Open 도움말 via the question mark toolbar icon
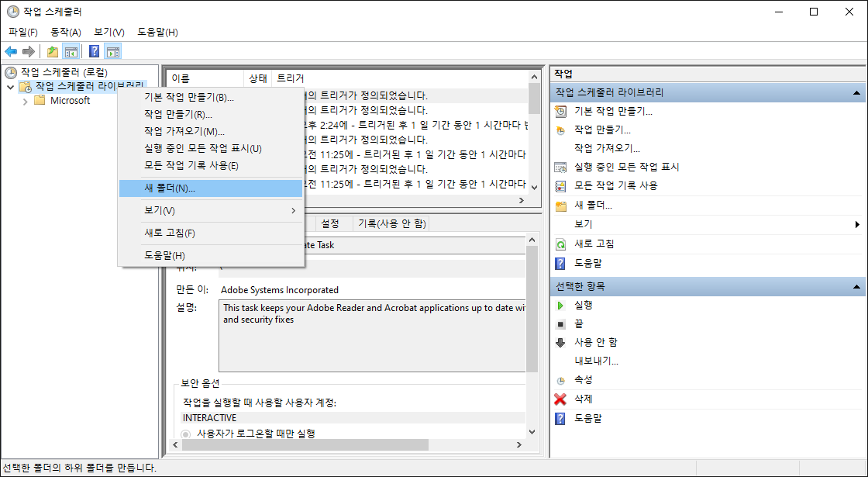The image size is (868, 477). tap(93, 51)
